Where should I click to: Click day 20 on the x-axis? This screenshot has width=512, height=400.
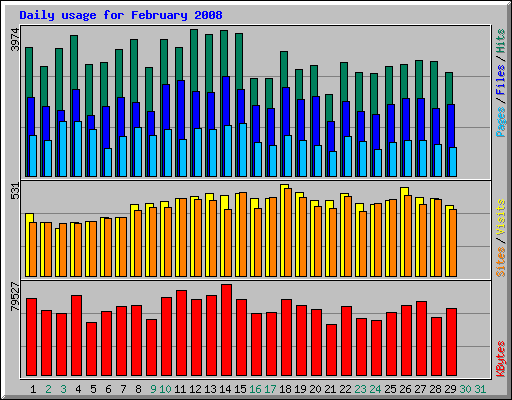click(x=315, y=389)
